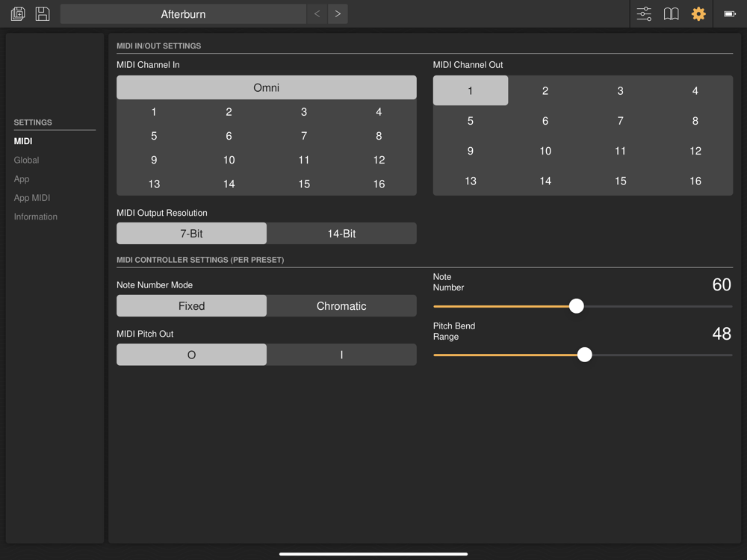747x560 pixels.
Task: Open the MIDI settings section
Action: pos(23,141)
